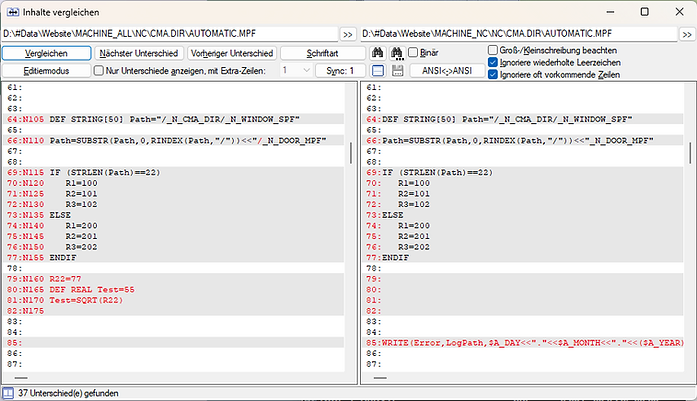
Task: Select left line 74 N140 R1=200
Action: (173, 226)
